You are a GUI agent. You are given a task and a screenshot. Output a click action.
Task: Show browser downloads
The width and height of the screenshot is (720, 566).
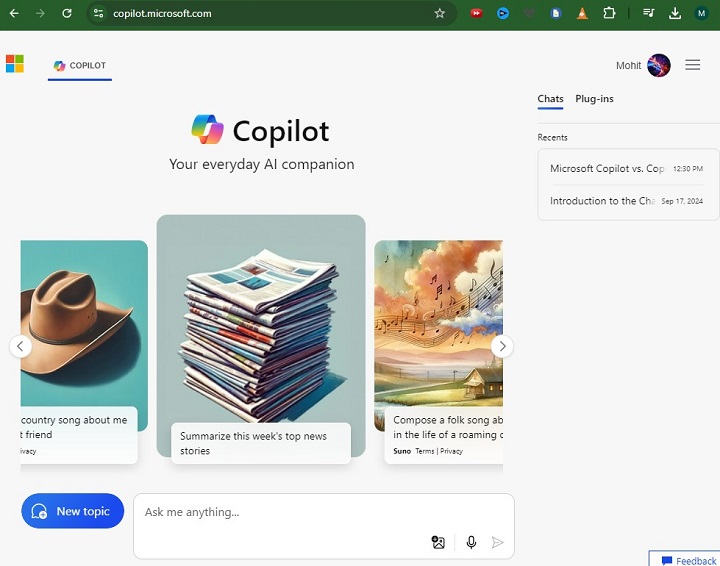675,13
